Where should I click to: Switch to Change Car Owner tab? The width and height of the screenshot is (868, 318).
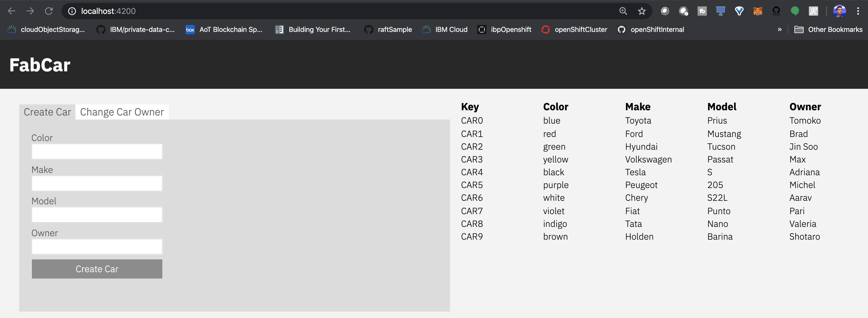(x=122, y=112)
